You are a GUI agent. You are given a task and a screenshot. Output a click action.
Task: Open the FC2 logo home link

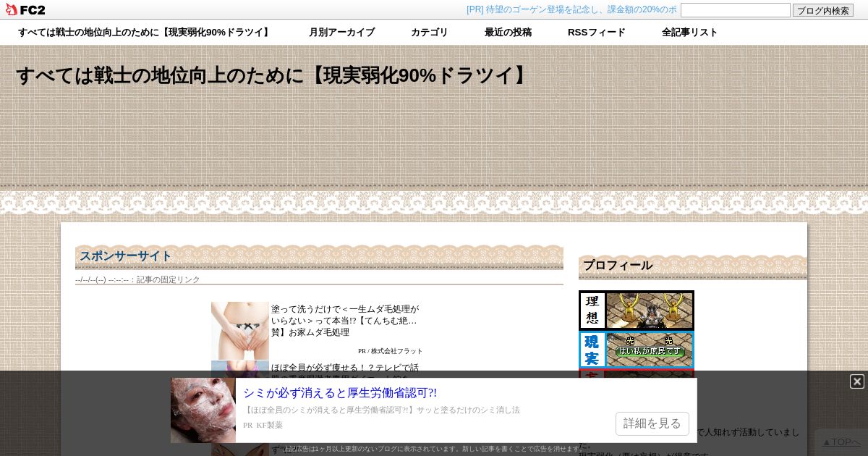25,9
